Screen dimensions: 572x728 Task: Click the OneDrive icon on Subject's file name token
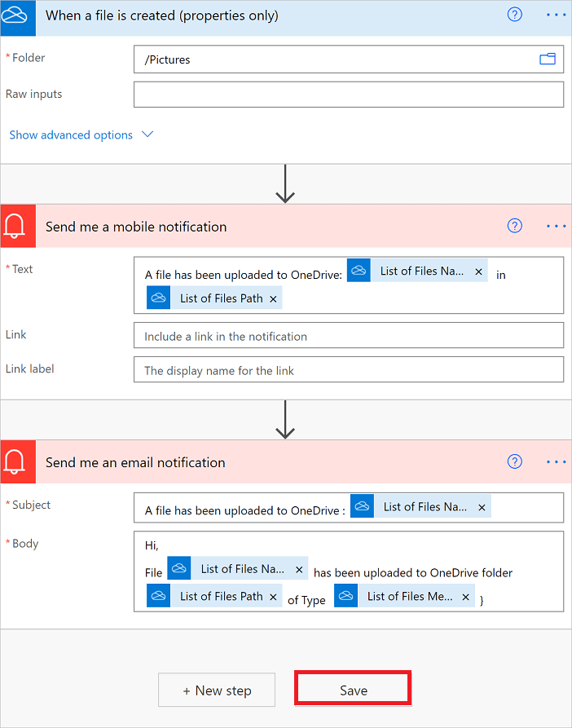(362, 505)
